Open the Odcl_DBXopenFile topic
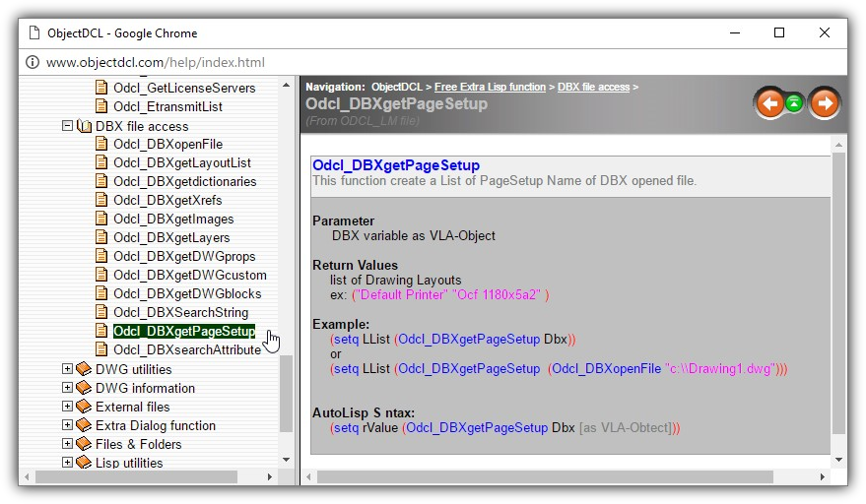The image size is (866, 504). tap(167, 144)
